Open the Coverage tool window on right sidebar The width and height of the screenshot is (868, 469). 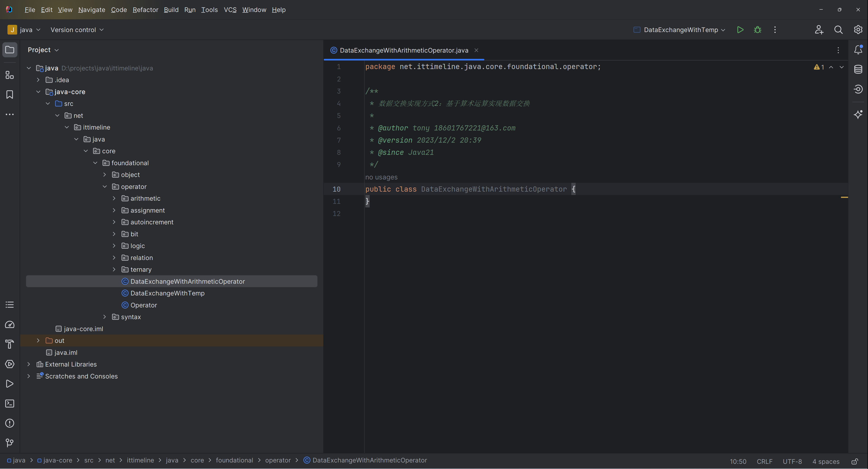pos(858,89)
